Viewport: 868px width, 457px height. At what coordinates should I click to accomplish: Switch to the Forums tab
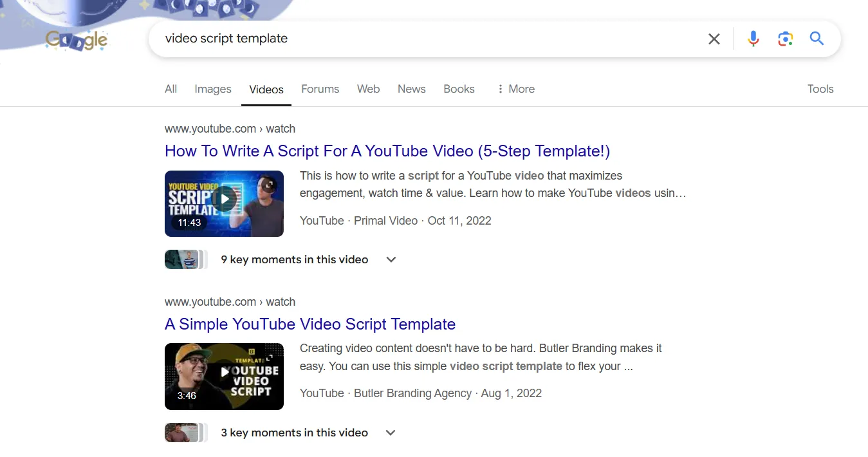tap(320, 89)
